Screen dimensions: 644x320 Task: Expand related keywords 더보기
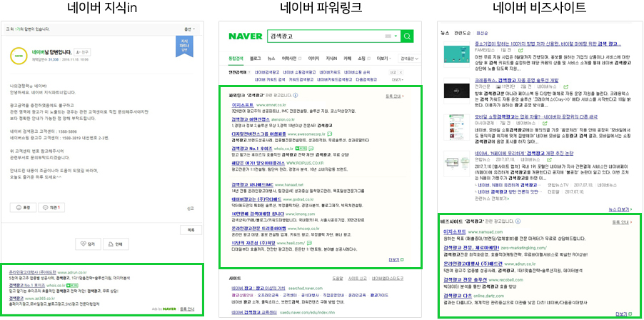pyautogui.click(x=398, y=79)
